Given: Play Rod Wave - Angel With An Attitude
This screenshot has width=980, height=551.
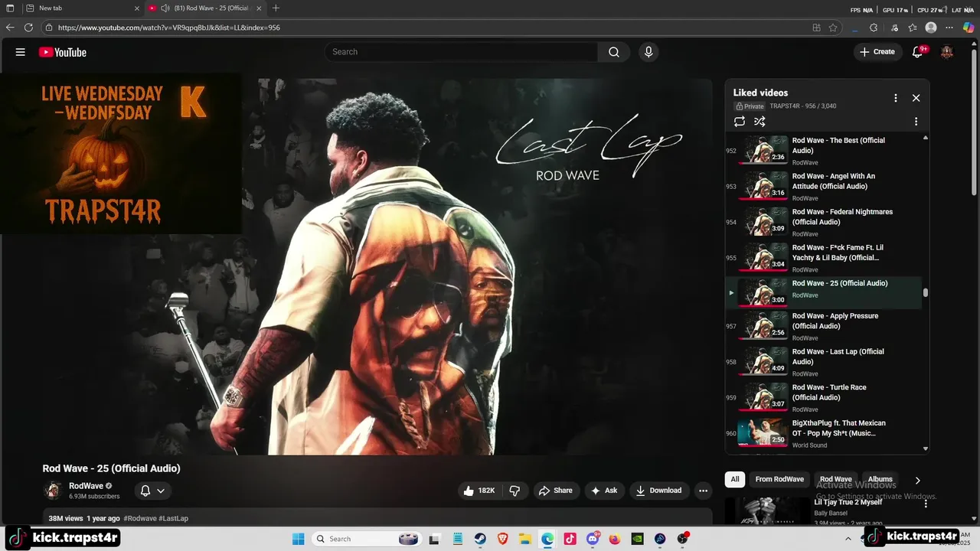Looking at the screenshot, I should pyautogui.click(x=823, y=186).
